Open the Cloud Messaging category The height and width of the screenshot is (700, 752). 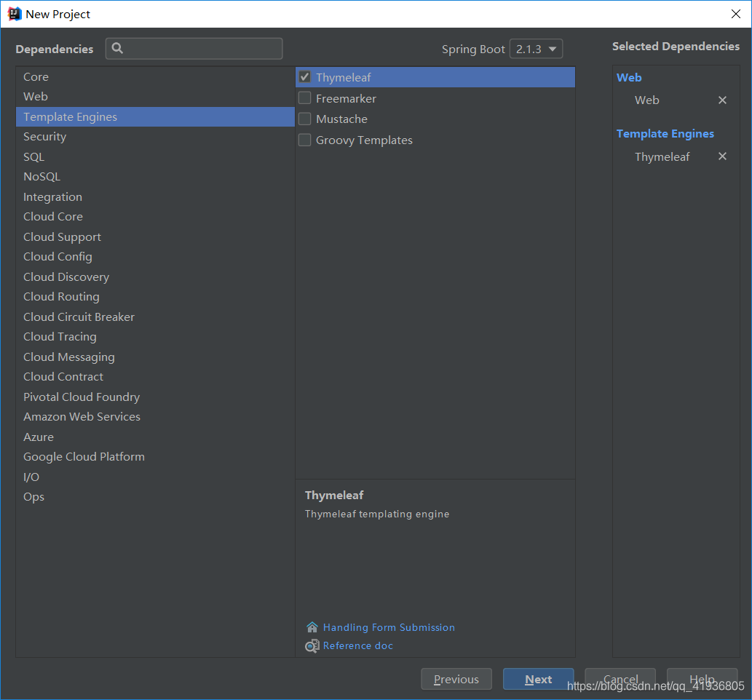(x=155, y=357)
